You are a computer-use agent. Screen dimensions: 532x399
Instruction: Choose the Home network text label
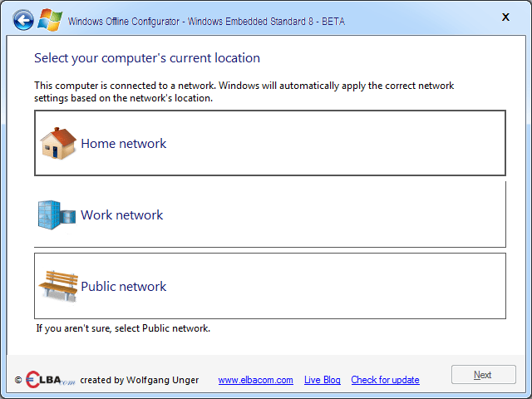click(124, 144)
